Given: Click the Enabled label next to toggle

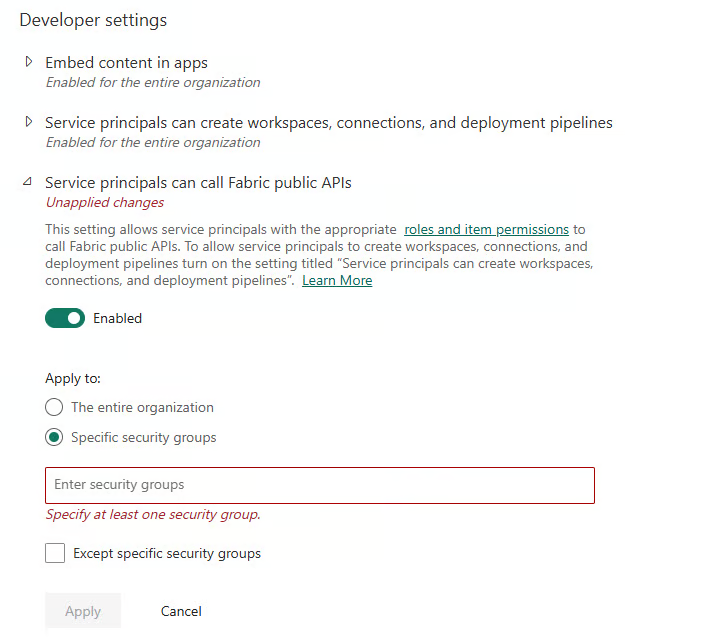Looking at the screenshot, I should (118, 319).
